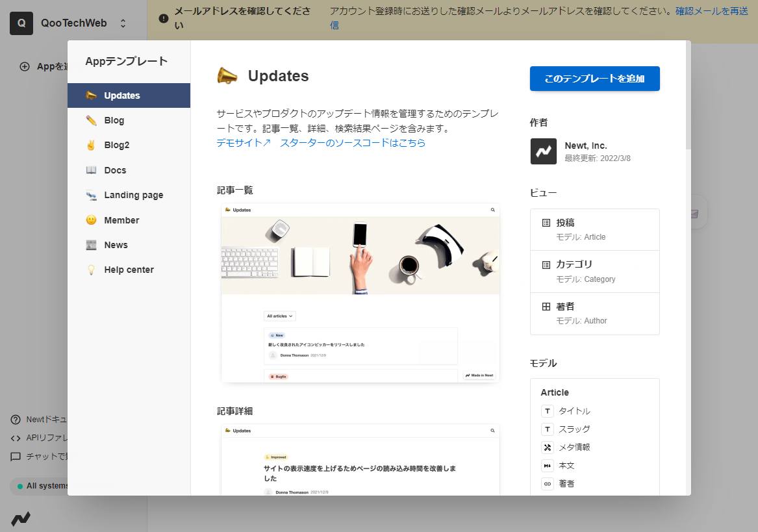The height and width of the screenshot is (532, 758).
Task: Choose the News template
Action: [129, 245]
